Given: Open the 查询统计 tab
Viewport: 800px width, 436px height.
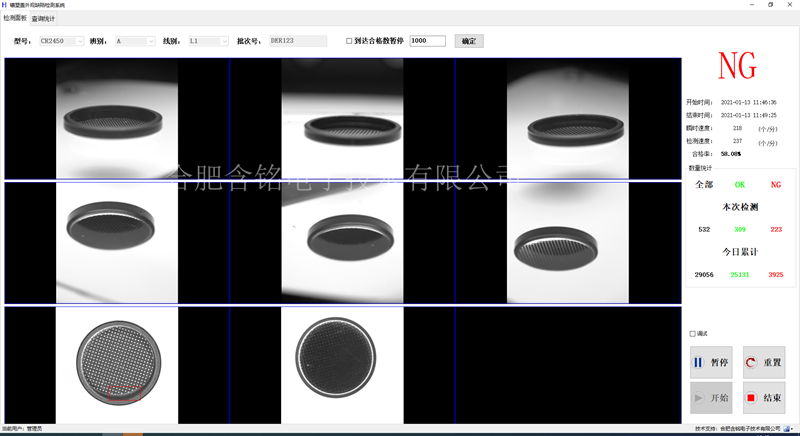Looking at the screenshot, I should click(x=44, y=18).
